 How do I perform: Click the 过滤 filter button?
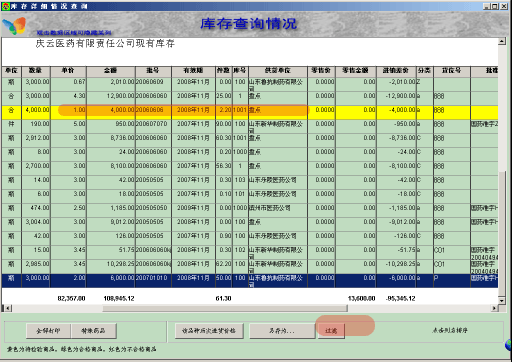coord(331,331)
